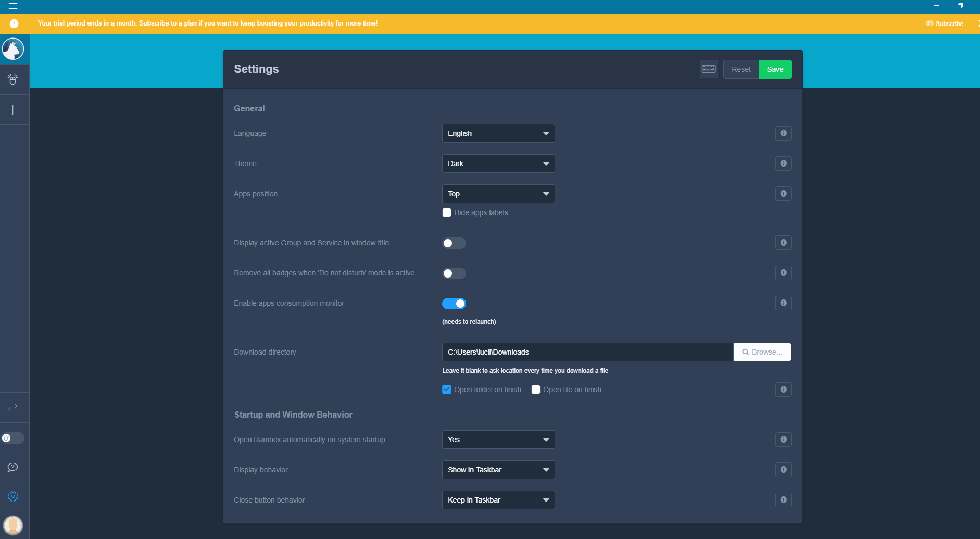Uncheck Open folder on finish
The height and width of the screenshot is (539, 980).
pyautogui.click(x=447, y=390)
